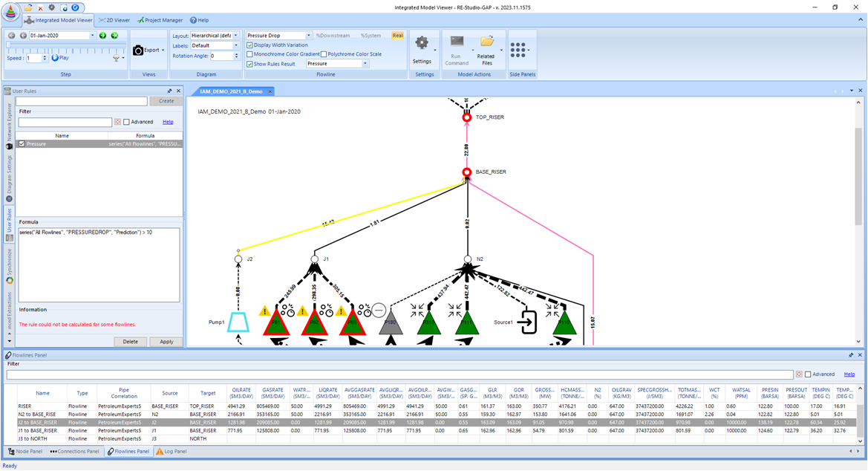The width and height of the screenshot is (868, 471).
Task: Click the camera Export icon
Action: [138, 51]
